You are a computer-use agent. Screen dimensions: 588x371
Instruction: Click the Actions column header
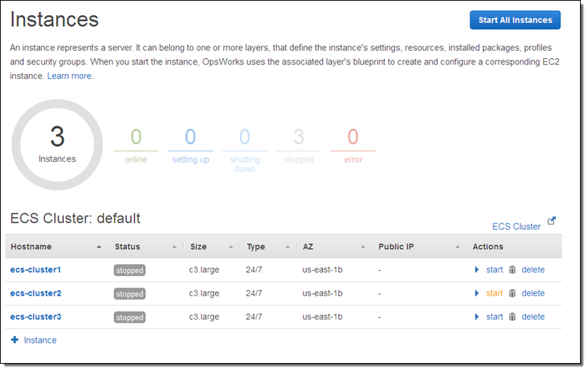click(x=488, y=247)
